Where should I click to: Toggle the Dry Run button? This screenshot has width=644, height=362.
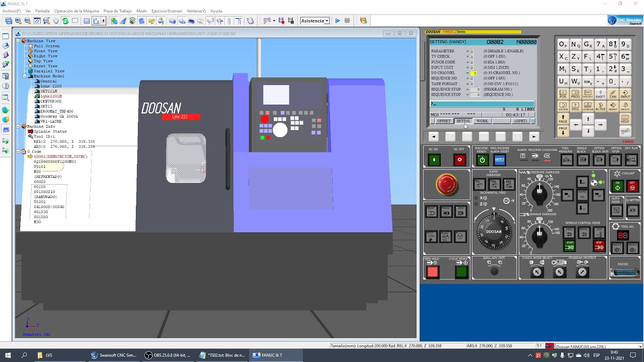(x=631, y=160)
